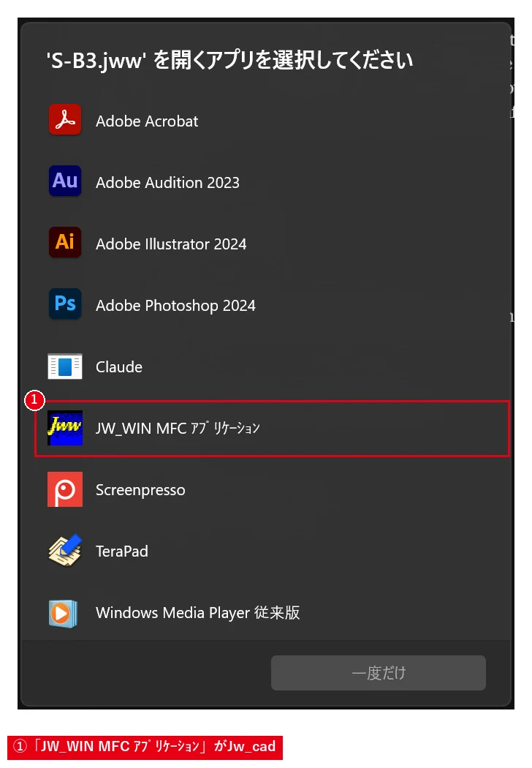The width and height of the screenshot is (532, 768).
Task: Select Windows Media Player 従来版 text
Action: coord(198,613)
